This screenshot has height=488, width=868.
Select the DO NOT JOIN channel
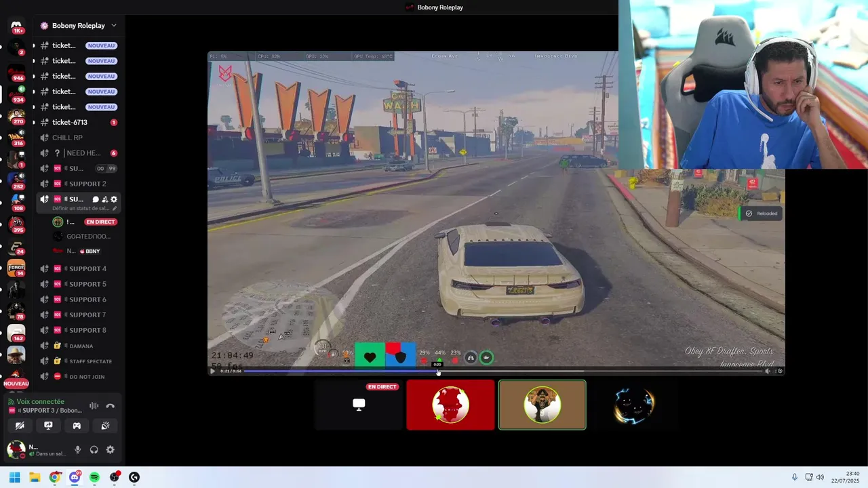[79, 376]
